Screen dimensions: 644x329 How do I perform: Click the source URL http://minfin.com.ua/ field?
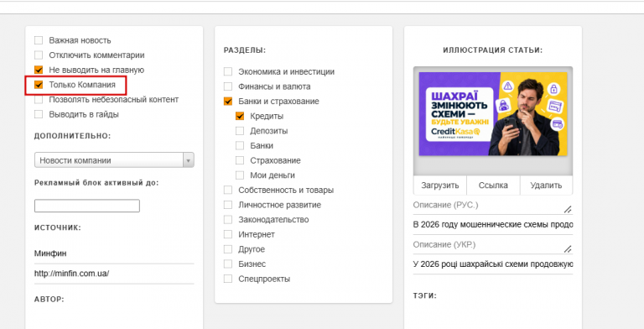click(x=114, y=274)
